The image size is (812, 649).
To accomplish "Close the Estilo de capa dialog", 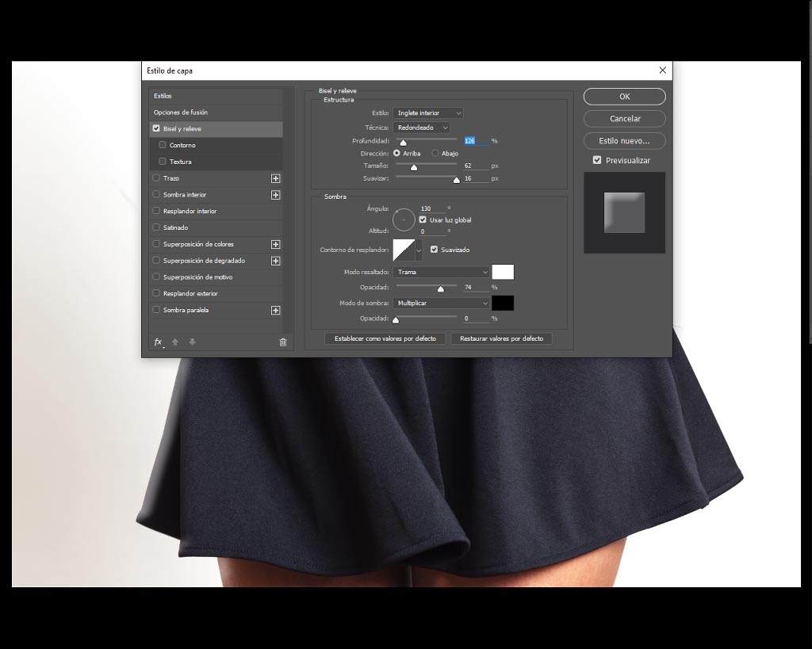I will click(662, 71).
